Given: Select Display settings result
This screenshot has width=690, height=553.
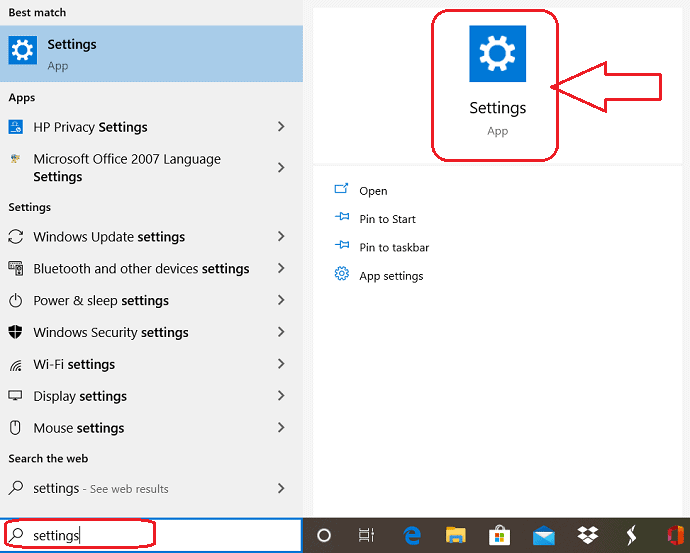Looking at the screenshot, I should pyautogui.click(x=151, y=396).
